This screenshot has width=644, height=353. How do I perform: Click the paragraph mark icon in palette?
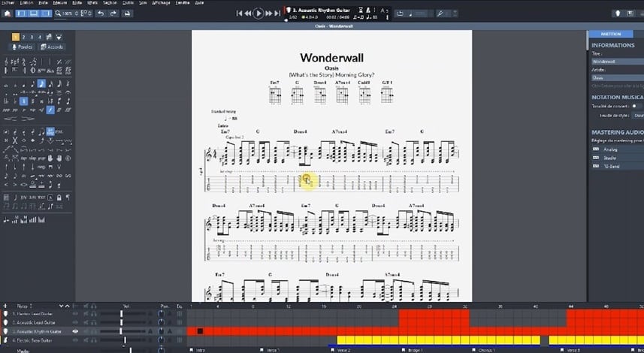click(68, 198)
